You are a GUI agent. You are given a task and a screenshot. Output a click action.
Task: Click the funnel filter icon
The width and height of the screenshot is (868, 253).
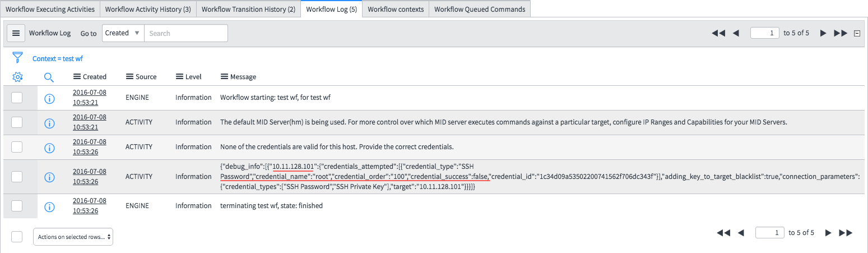pos(17,57)
